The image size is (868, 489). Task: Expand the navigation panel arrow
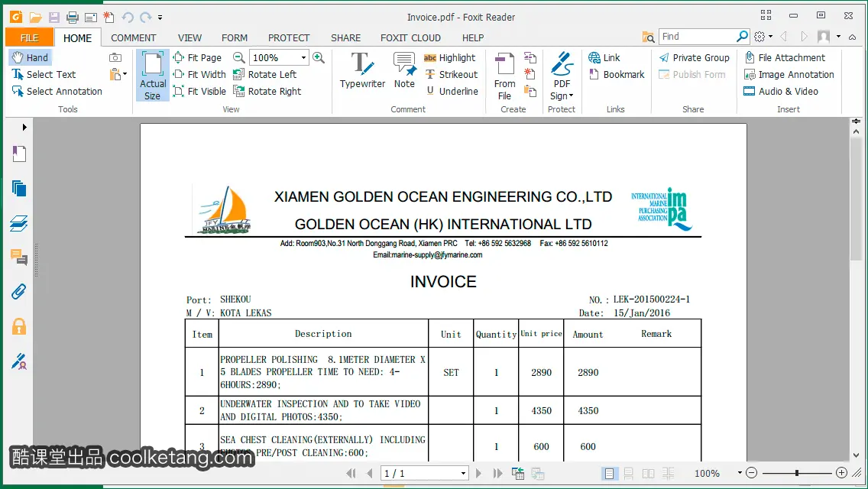coord(24,128)
